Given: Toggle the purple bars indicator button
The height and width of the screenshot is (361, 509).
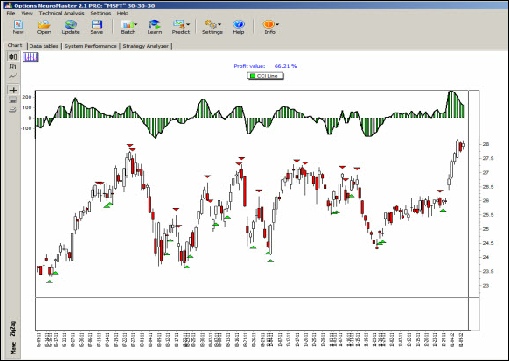Looking at the screenshot, I should point(31,57).
